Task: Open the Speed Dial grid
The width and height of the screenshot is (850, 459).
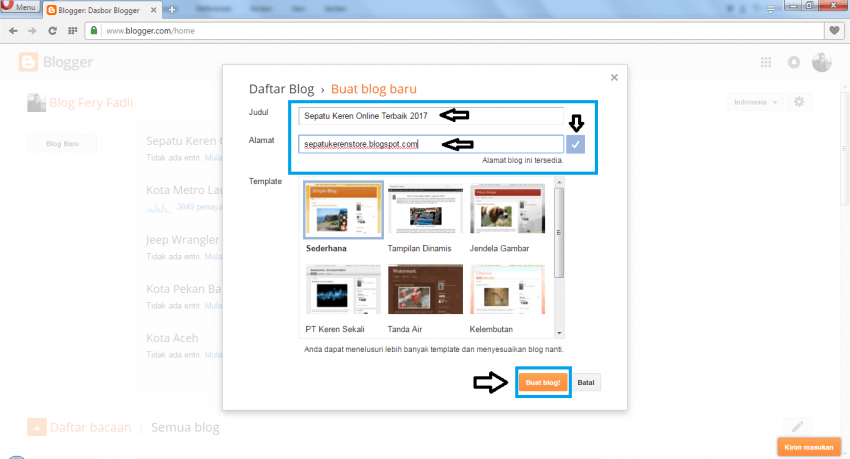Action: tap(72, 31)
